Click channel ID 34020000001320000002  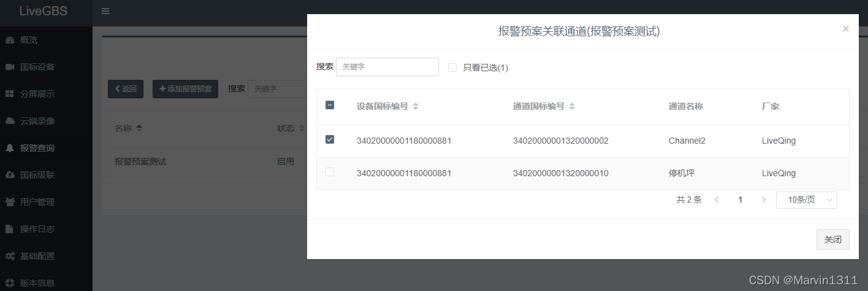click(561, 141)
